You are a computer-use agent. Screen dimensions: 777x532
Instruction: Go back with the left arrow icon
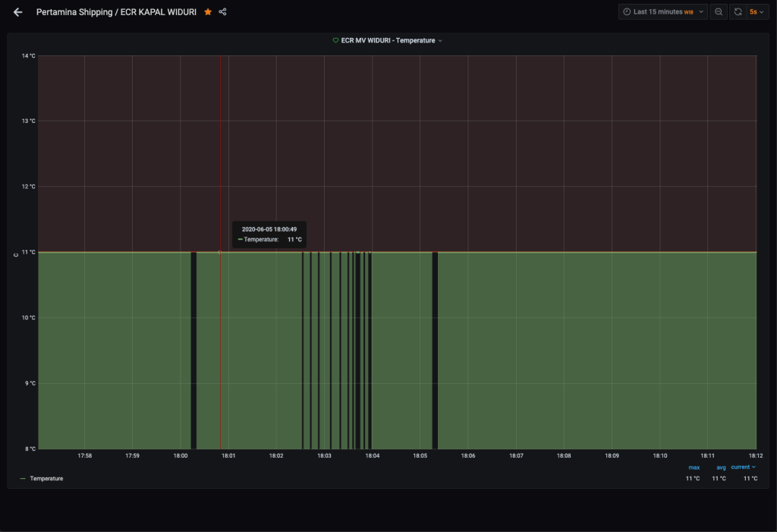18,12
